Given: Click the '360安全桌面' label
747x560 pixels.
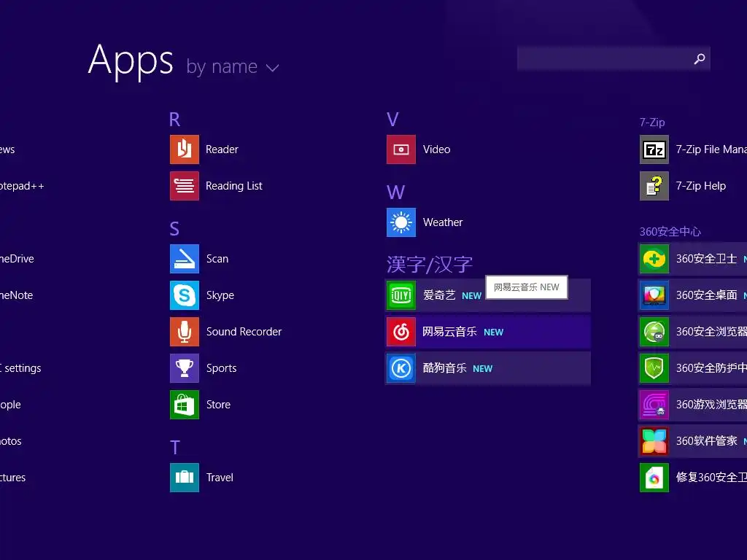Looking at the screenshot, I should pyautogui.click(x=706, y=295).
